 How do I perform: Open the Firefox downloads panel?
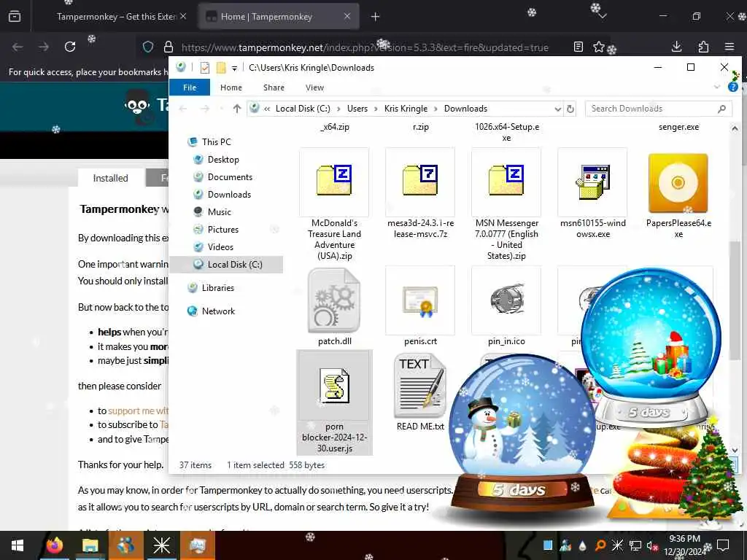676,47
